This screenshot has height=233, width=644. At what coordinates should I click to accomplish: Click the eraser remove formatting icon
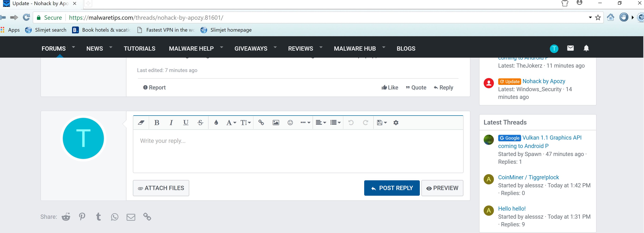pyautogui.click(x=141, y=122)
